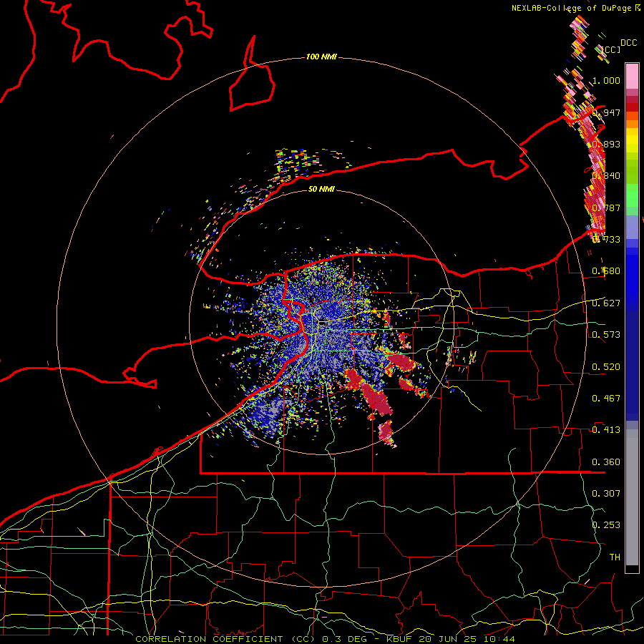Click the 0.840 legend value
The height and width of the screenshot is (644, 644).
pyautogui.click(x=606, y=176)
